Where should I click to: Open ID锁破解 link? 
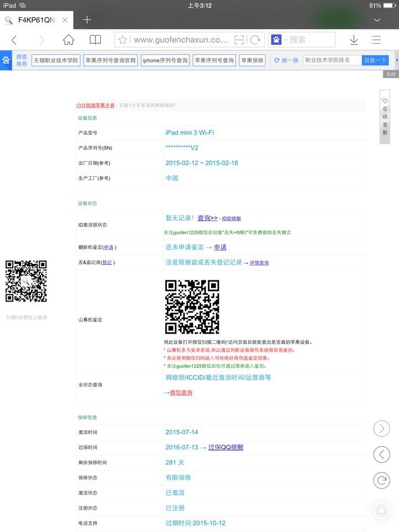pos(232,218)
